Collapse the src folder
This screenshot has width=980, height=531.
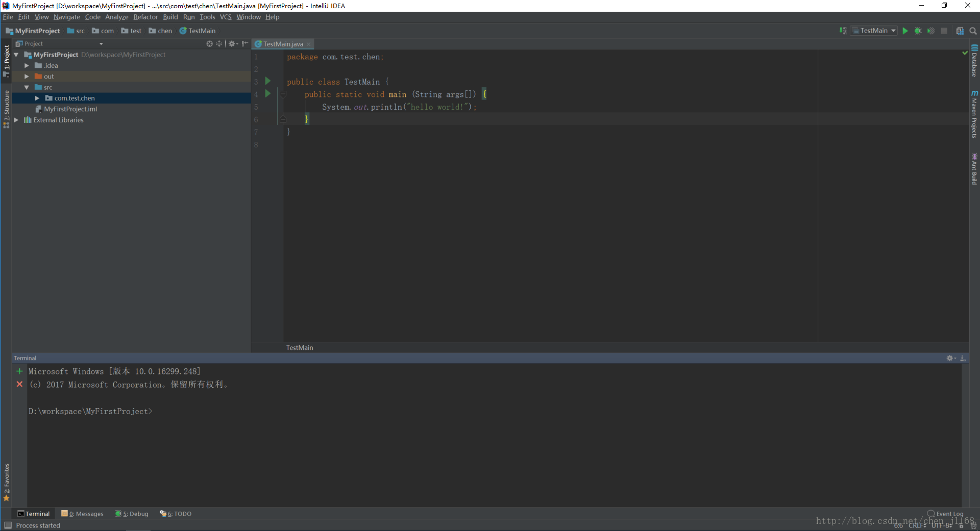(x=27, y=87)
